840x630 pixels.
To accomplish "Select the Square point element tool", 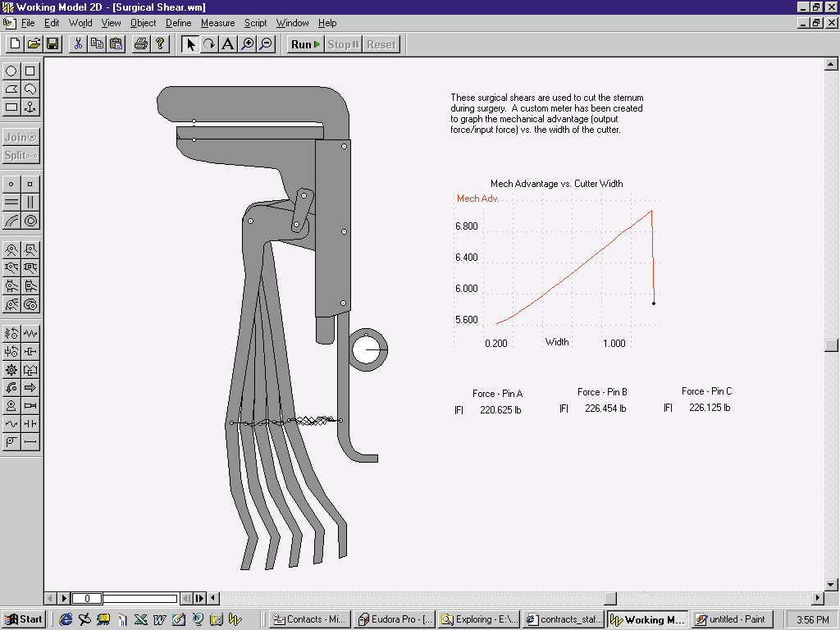I will click(30, 185).
